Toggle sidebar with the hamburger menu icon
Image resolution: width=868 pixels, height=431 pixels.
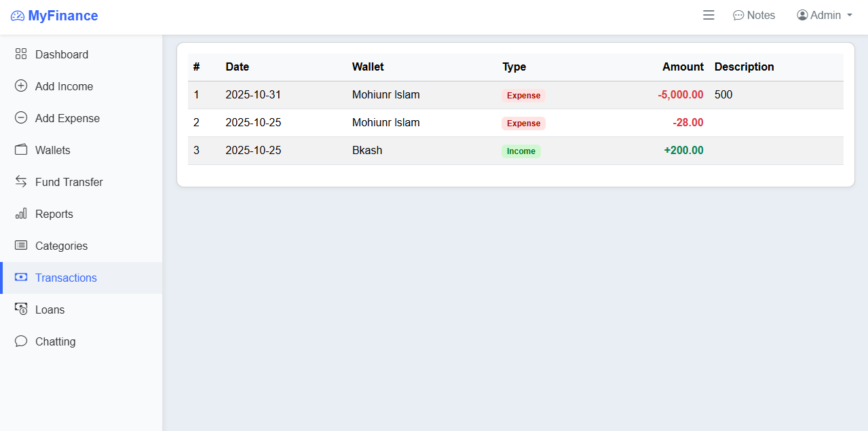click(709, 15)
